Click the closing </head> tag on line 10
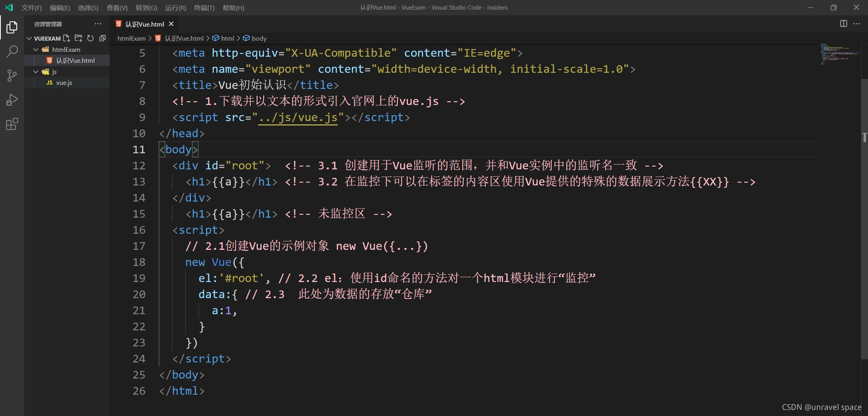This screenshot has width=868, height=416. pyautogui.click(x=182, y=134)
